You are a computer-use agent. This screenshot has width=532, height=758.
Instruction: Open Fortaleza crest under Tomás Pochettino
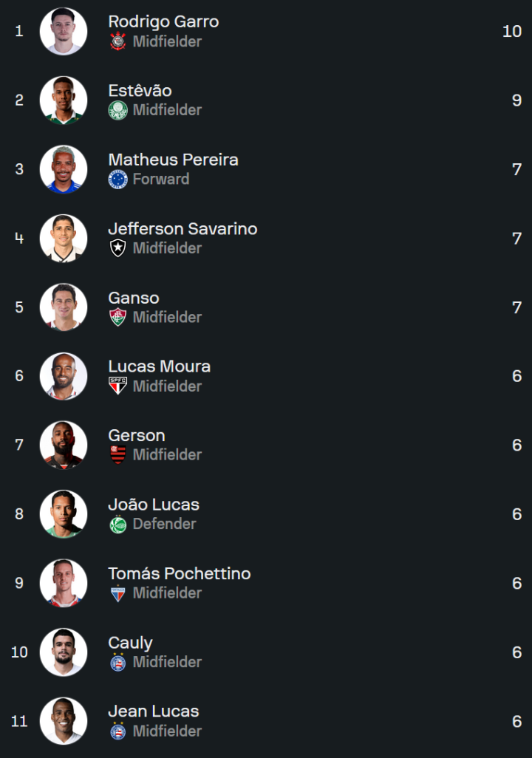[x=117, y=593]
